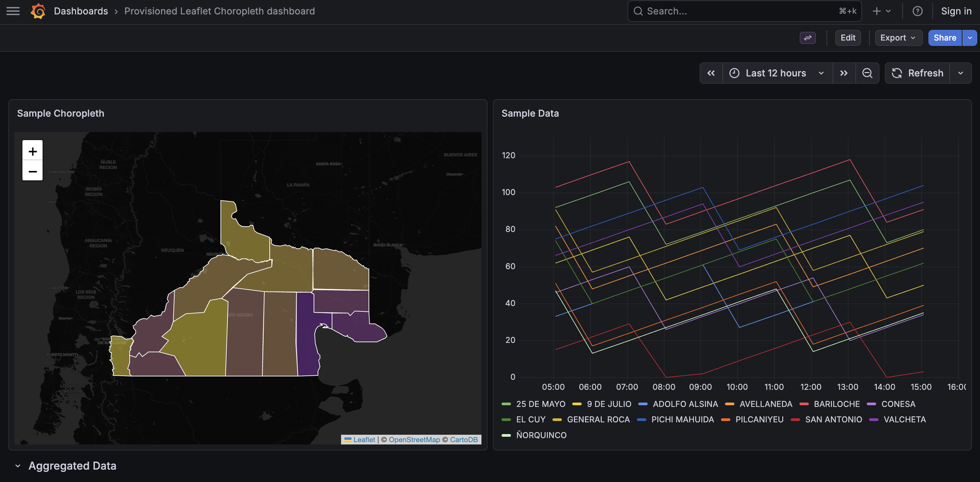Zoom out the choropleth map

click(32, 171)
